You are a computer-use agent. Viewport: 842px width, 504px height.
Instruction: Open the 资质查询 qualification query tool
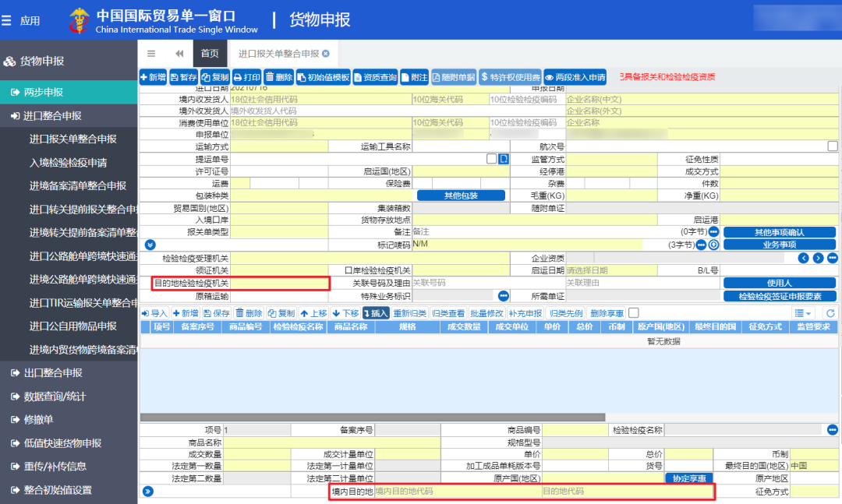coord(374,77)
